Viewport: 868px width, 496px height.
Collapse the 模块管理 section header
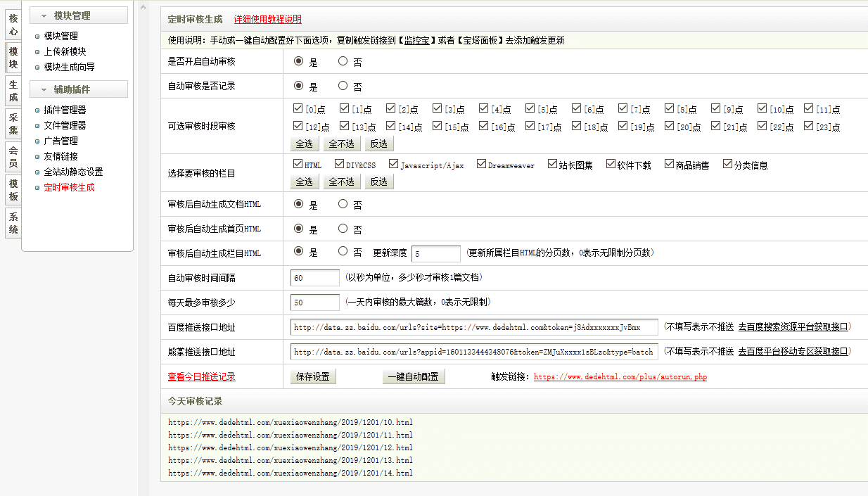78,15
